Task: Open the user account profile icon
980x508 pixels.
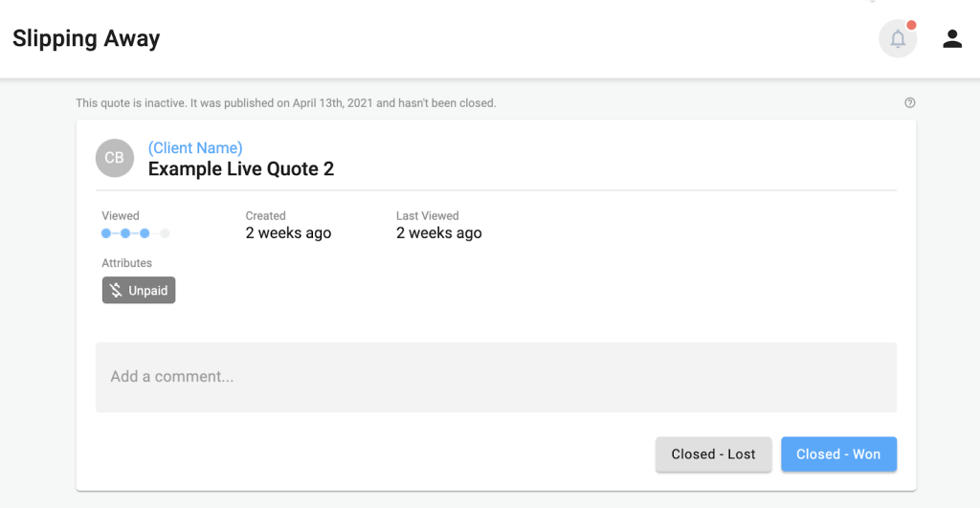Action: (952, 38)
